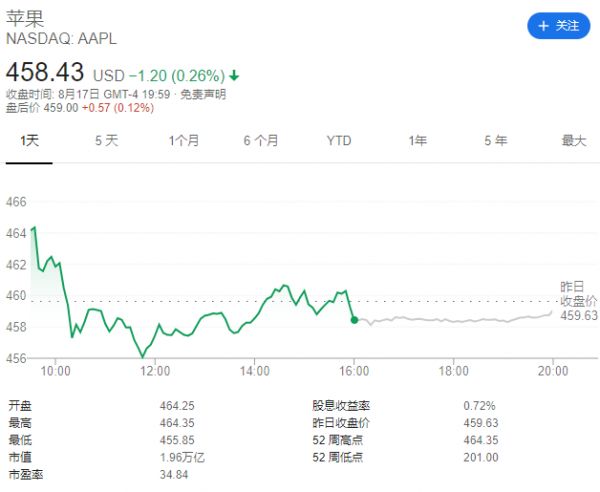Screen dimensions: 600x492
Task: Click the 市盈率 value 34.84
Action: point(174,474)
